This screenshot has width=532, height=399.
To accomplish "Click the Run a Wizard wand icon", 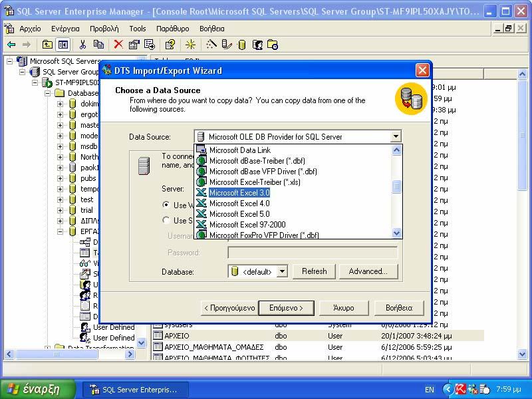I will coord(211,45).
